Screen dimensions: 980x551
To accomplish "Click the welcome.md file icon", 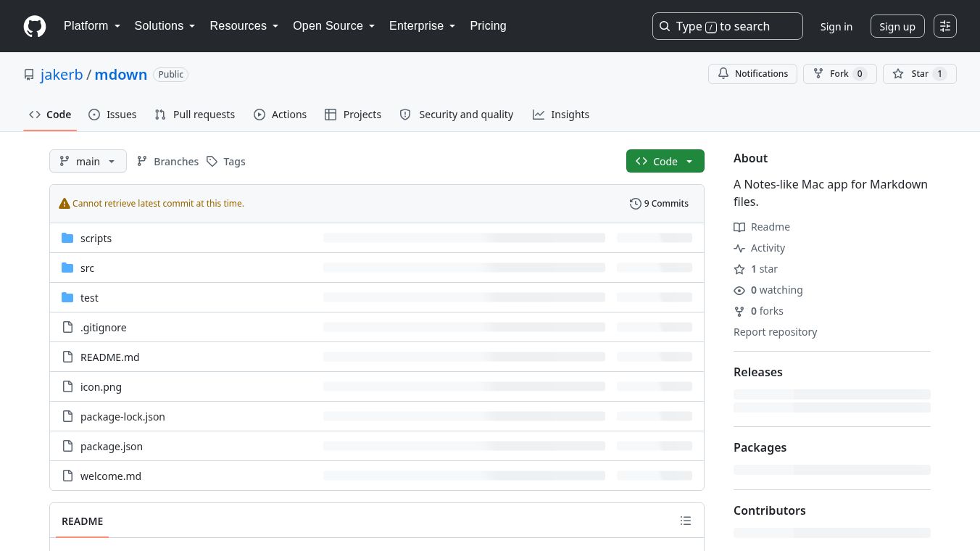I will pyautogui.click(x=67, y=476).
